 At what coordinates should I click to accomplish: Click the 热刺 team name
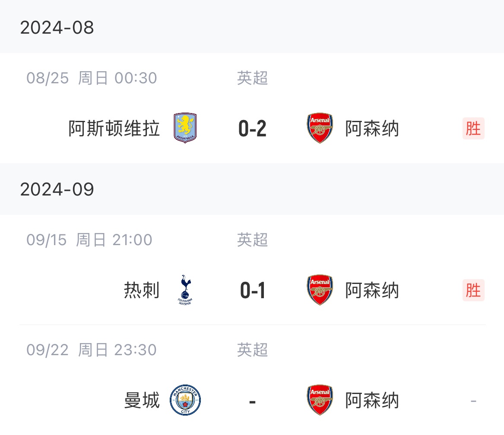click(142, 290)
